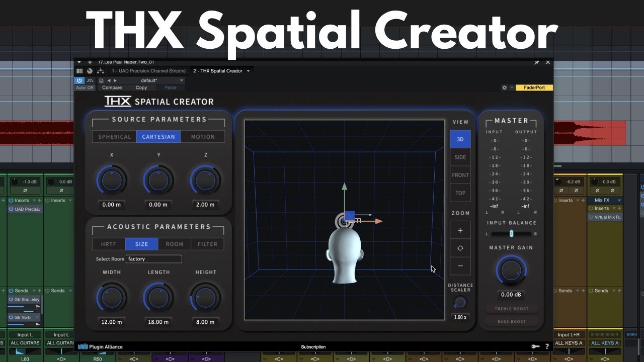Select the Cartesian tab
644x362 pixels.
158,137
